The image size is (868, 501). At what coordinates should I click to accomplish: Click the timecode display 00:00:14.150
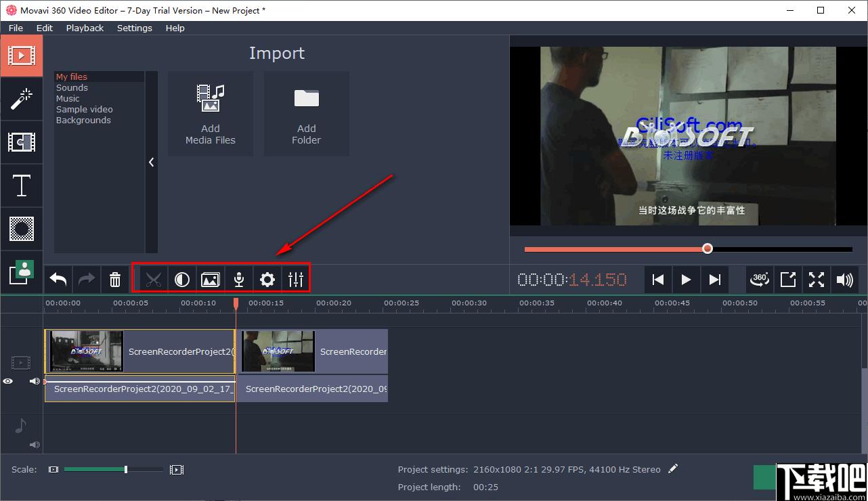(x=572, y=279)
